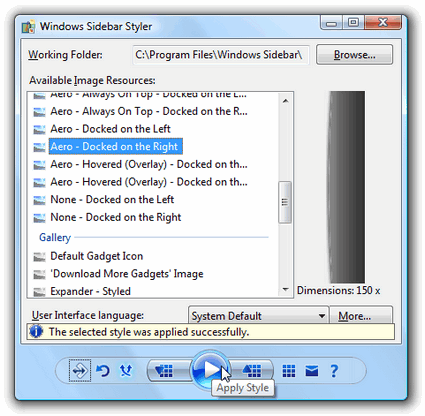425x416 pixels.
Task: Click icon beside Aero - Always On Top - Docked on the R...
Action: tap(39, 111)
